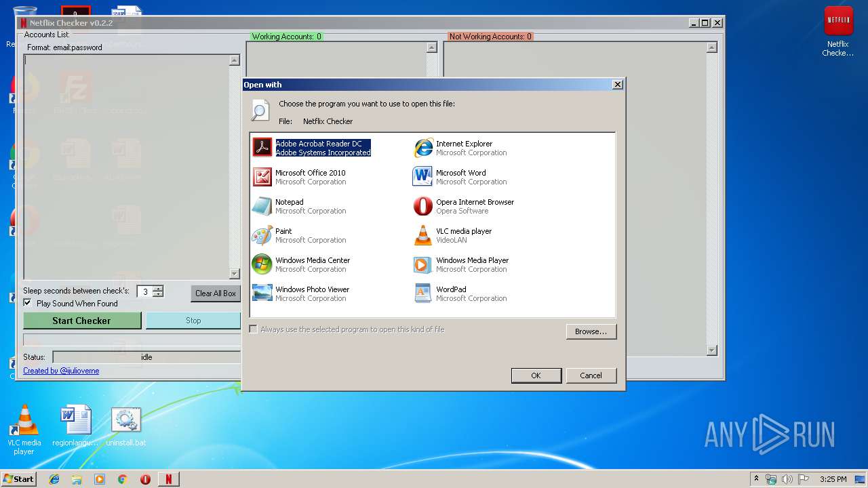This screenshot has height=488, width=868.
Task: Click Format: email:password label
Action: [x=64, y=47]
